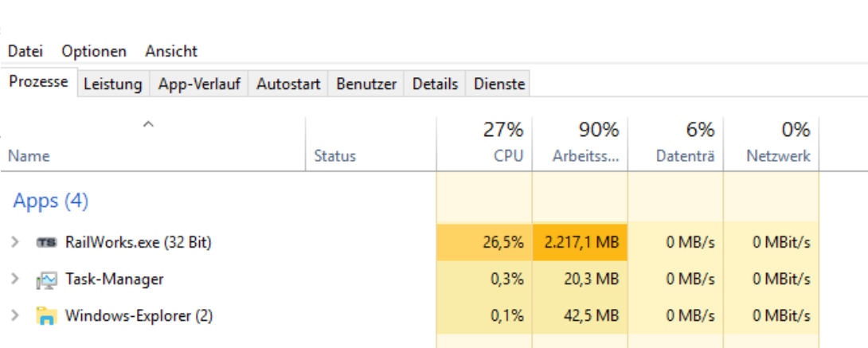Open the Optionen menu
The image size is (868, 348).
(94, 51)
